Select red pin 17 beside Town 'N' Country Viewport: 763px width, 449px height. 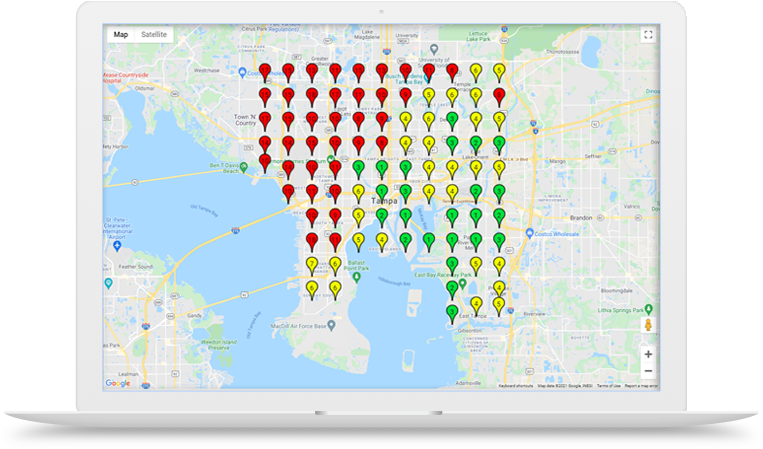click(x=265, y=122)
